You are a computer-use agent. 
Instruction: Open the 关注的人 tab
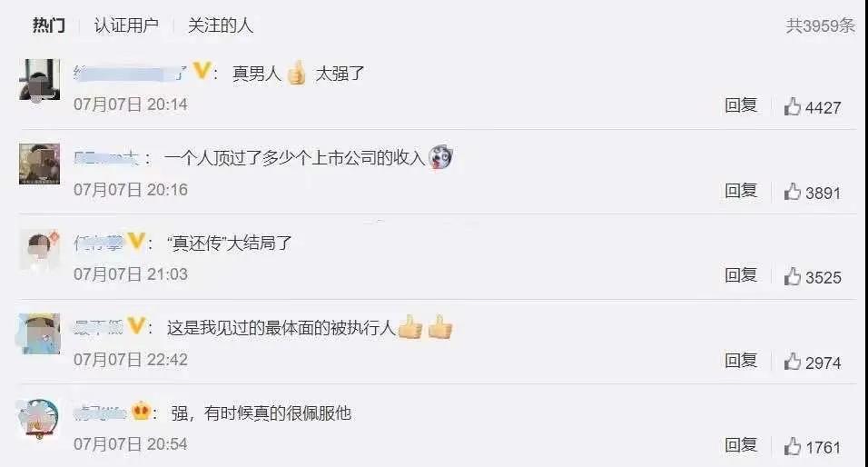pyautogui.click(x=221, y=25)
